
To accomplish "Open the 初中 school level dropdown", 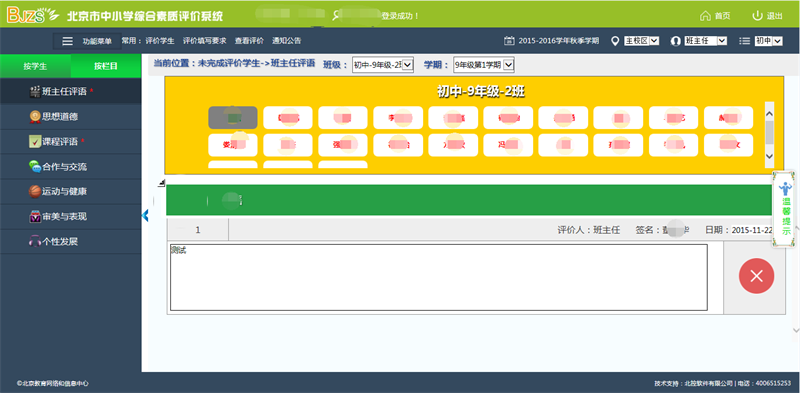I will pos(768,41).
